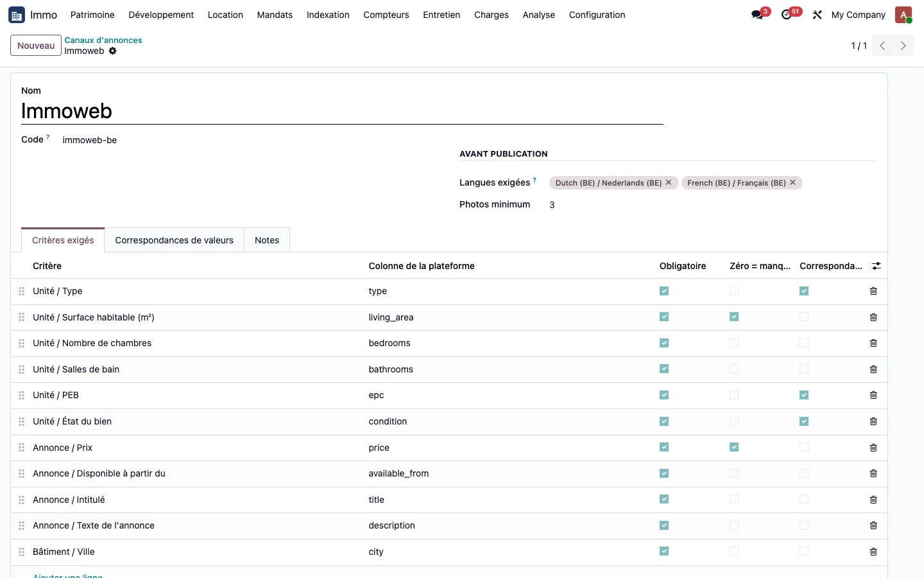Switch to the Critères exigés tab
The image size is (924, 578).
(63, 240)
